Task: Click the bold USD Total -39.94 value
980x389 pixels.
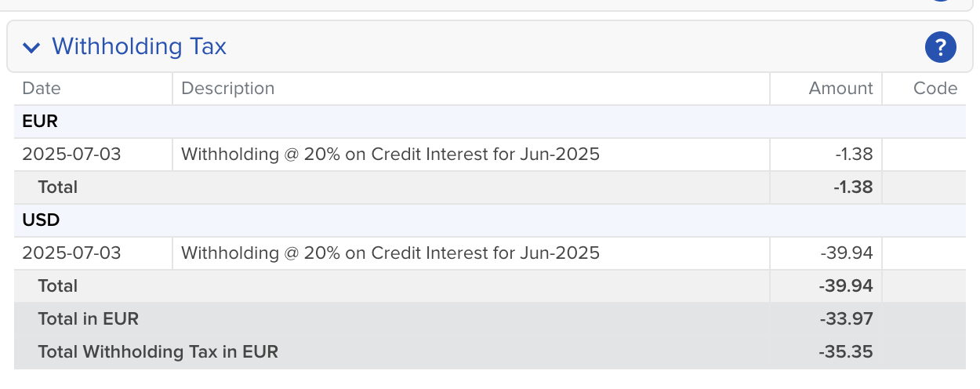Action: click(846, 286)
